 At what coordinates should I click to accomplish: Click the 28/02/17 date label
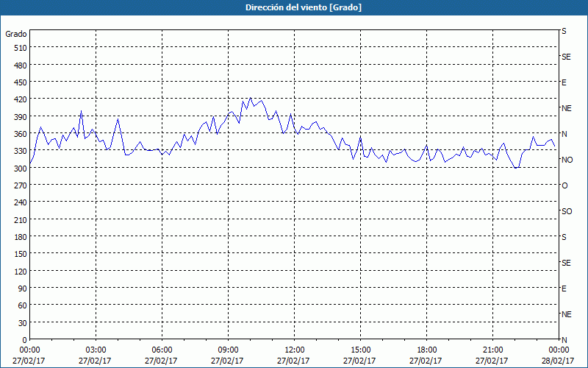pyautogui.click(x=558, y=361)
